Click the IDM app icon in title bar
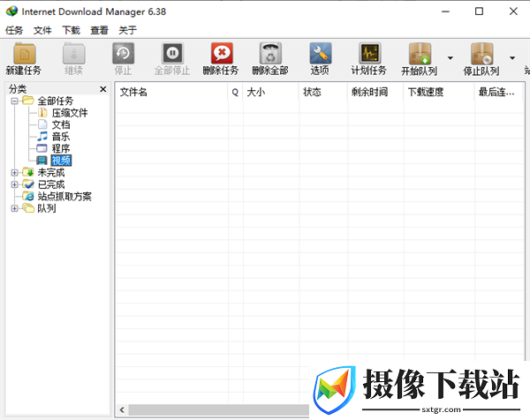The image size is (530, 420). (x=11, y=11)
